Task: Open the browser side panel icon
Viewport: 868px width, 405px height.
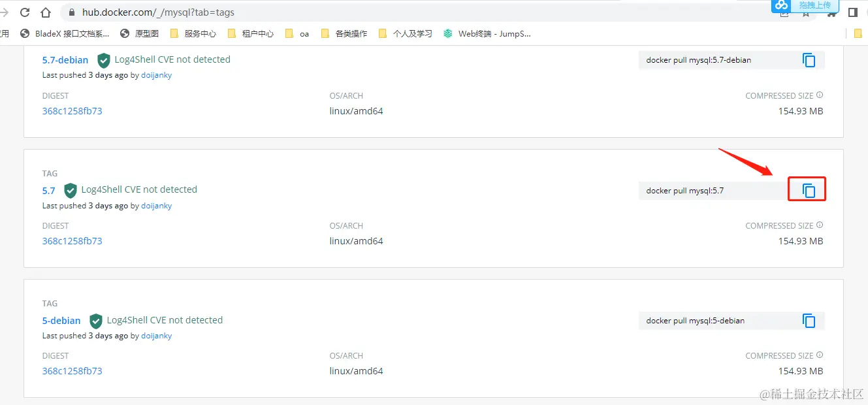Action: [852, 12]
